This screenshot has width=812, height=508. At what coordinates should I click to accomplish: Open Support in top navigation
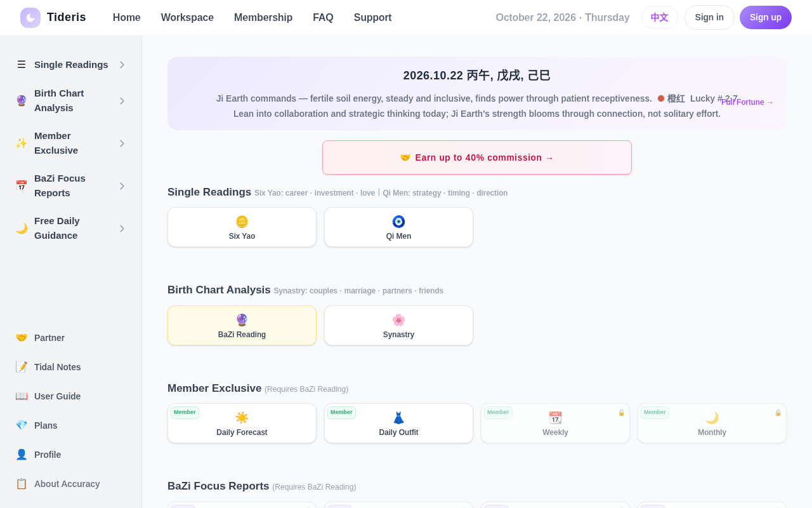(x=372, y=18)
